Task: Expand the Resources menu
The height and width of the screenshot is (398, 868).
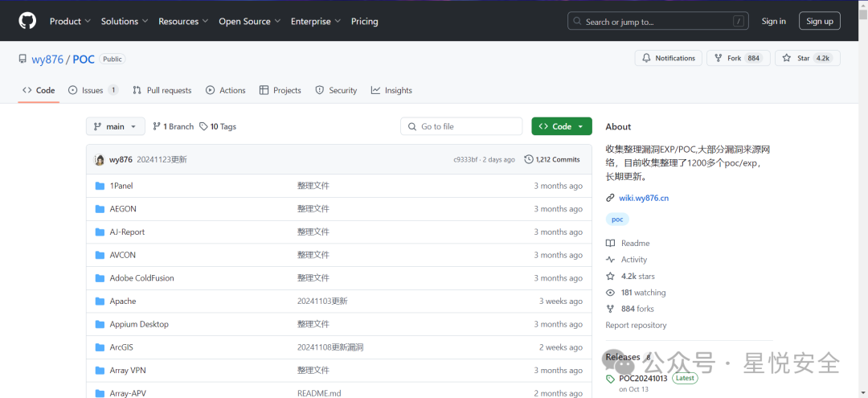Action: (x=183, y=21)
